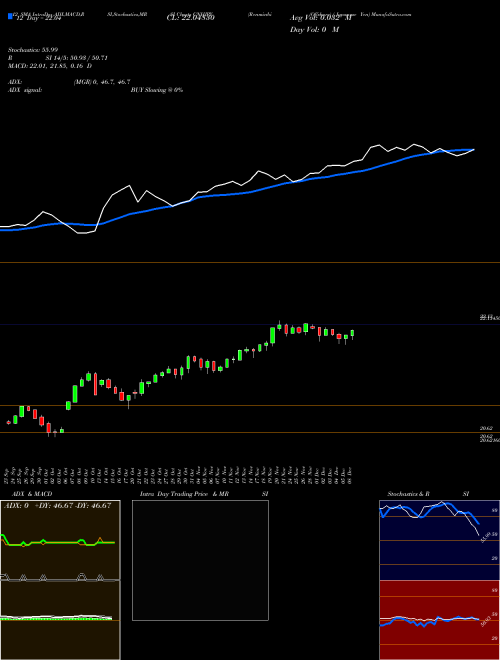Screen dimensions: 500x660
Task: Click the 'MACD: 22.01, 21.85, 0.16 D' line
Action: pyautogui.click(x=50, y=66)
